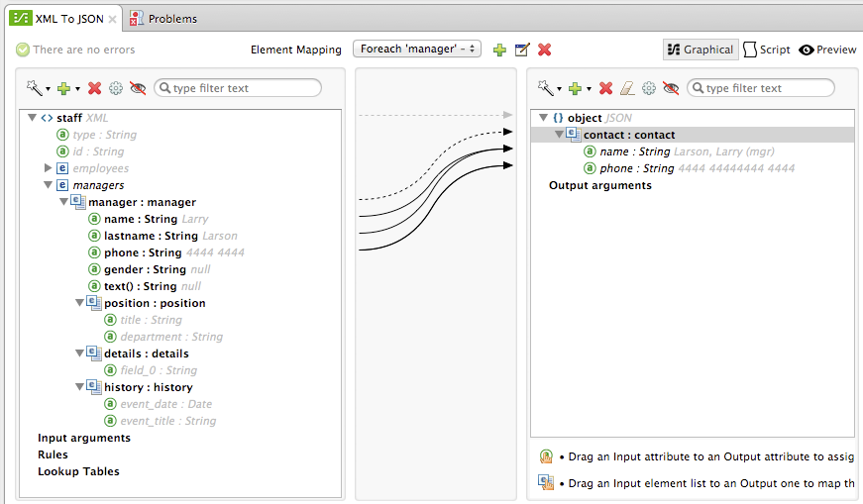The image size is (863, 504).
Task: Open the Foreach 'manager' mapping dropdown
Action: click(x=417, y=49)
